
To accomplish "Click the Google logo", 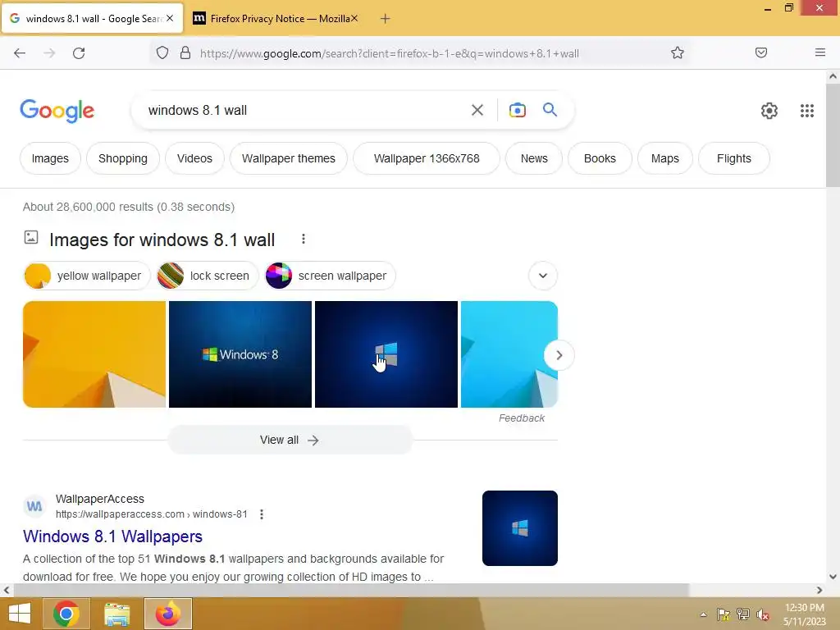I will click(x=57, y=111).
